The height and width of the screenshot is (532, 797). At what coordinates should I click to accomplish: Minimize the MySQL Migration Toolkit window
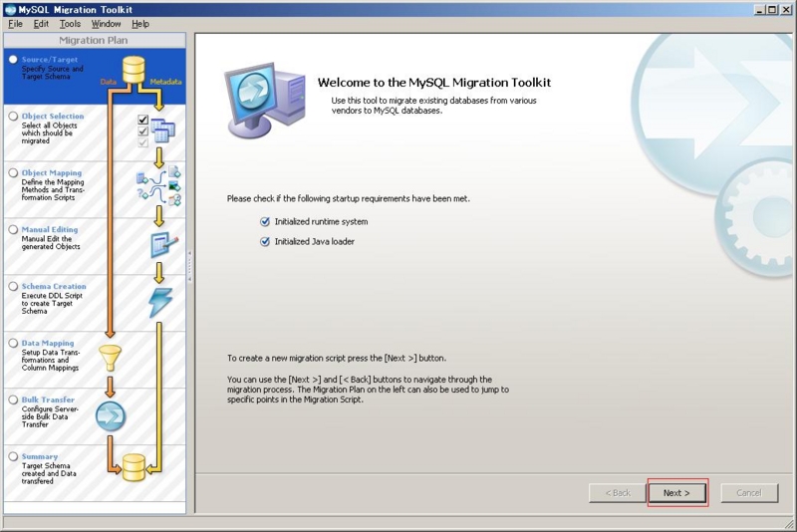click(760, 9)
